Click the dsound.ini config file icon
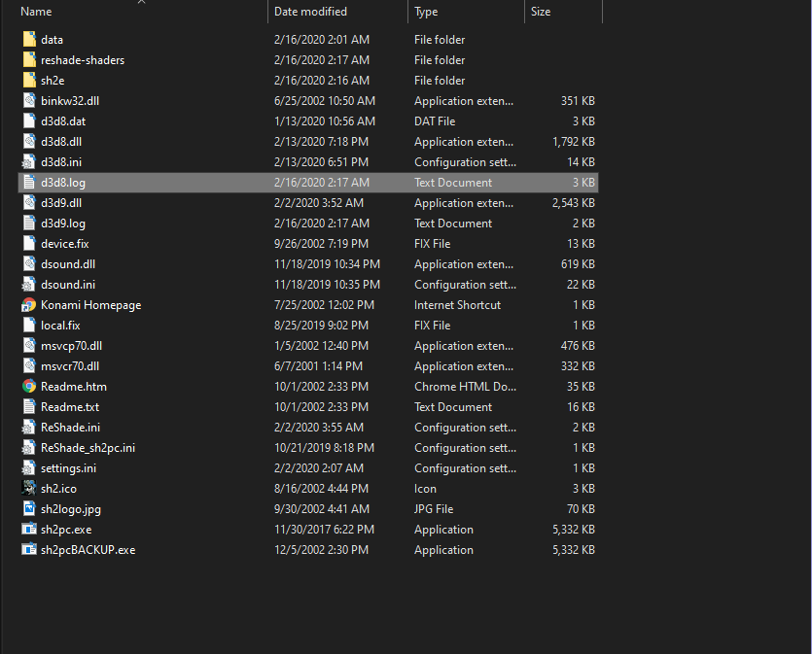 pos(29,285)
